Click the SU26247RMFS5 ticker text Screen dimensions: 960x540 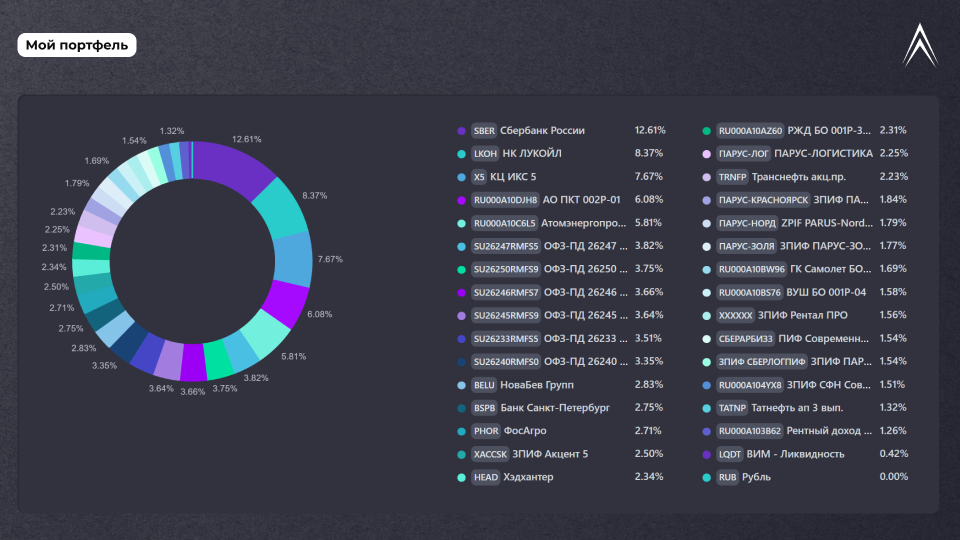(506, 246)
